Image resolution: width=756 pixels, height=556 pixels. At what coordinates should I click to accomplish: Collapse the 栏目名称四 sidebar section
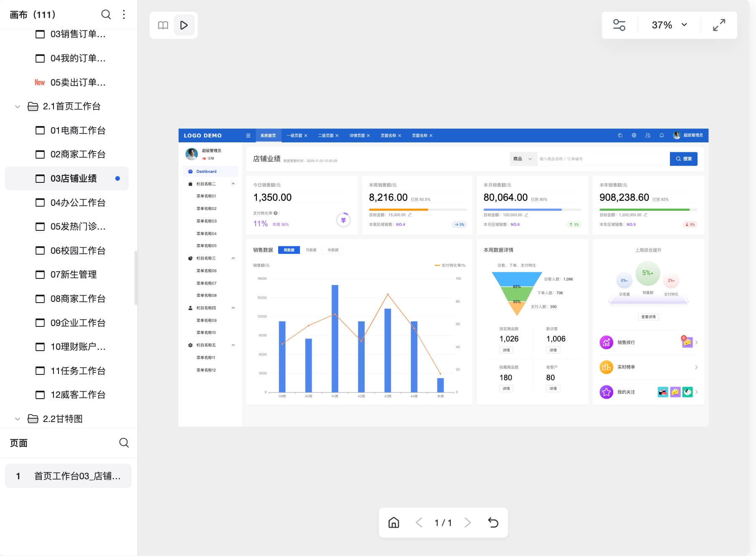point(233,308)
